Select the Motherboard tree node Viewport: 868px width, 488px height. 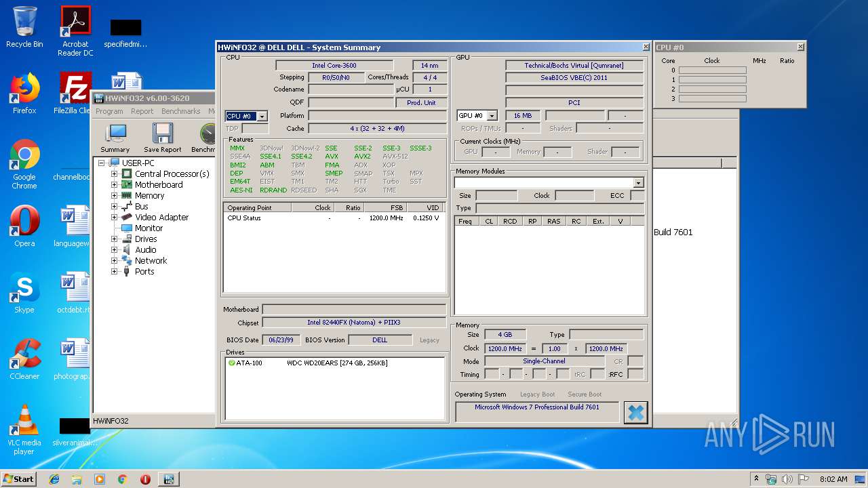click(159, 184)
